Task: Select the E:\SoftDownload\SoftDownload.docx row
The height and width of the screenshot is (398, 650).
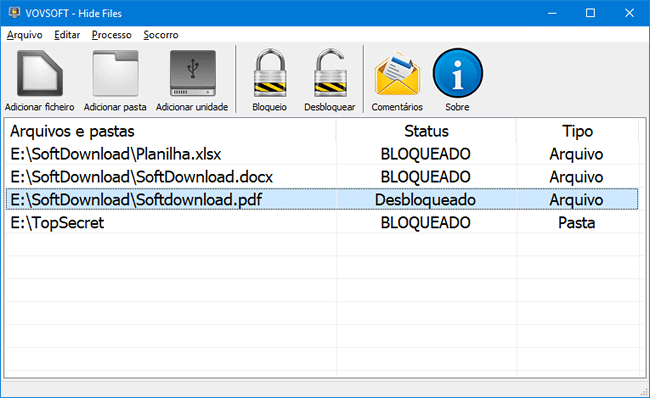Action: point(322,177)
